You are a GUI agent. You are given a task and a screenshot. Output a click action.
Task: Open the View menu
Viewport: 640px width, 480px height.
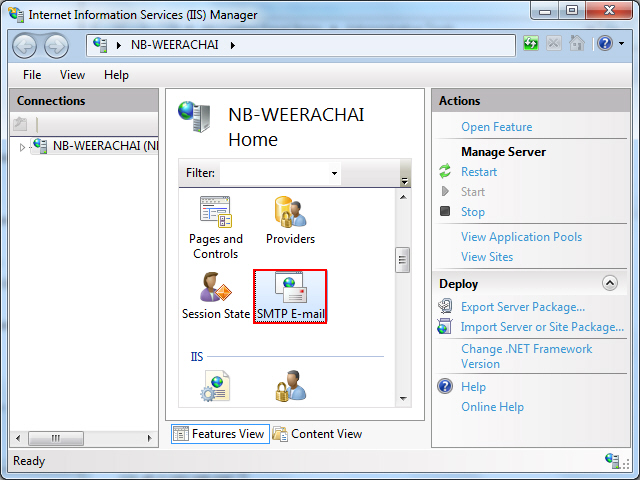click(72, 75)
